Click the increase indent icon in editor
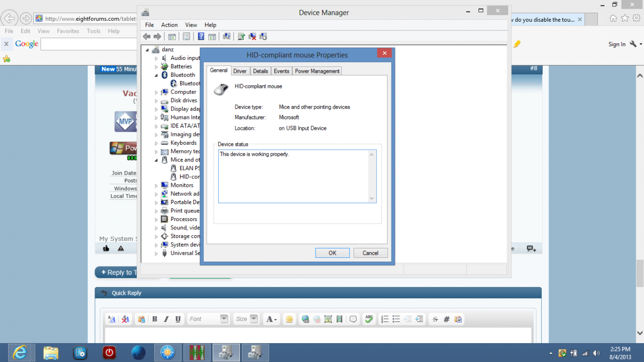Image resolution: width=644 pixels, height=362 pixels. tap(419, 319)
